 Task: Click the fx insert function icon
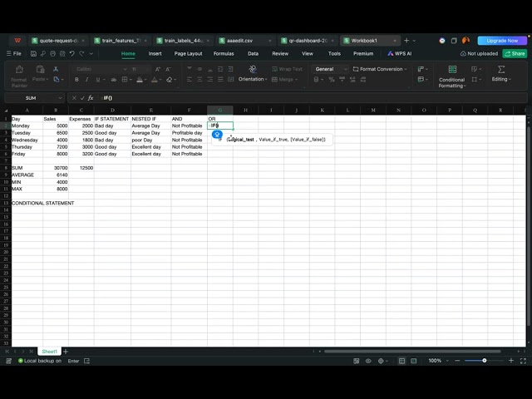pos(91,98)
